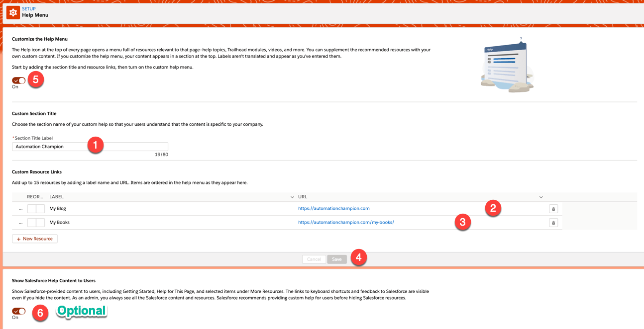Click the Setup gear icon in the header
Image resolution: width=644 pixels, height=329 pixels.
pos(12,12)
